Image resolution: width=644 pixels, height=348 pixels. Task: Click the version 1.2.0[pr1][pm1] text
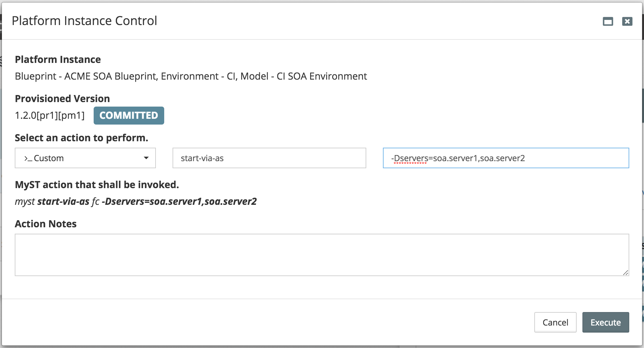tap(50, 115)
